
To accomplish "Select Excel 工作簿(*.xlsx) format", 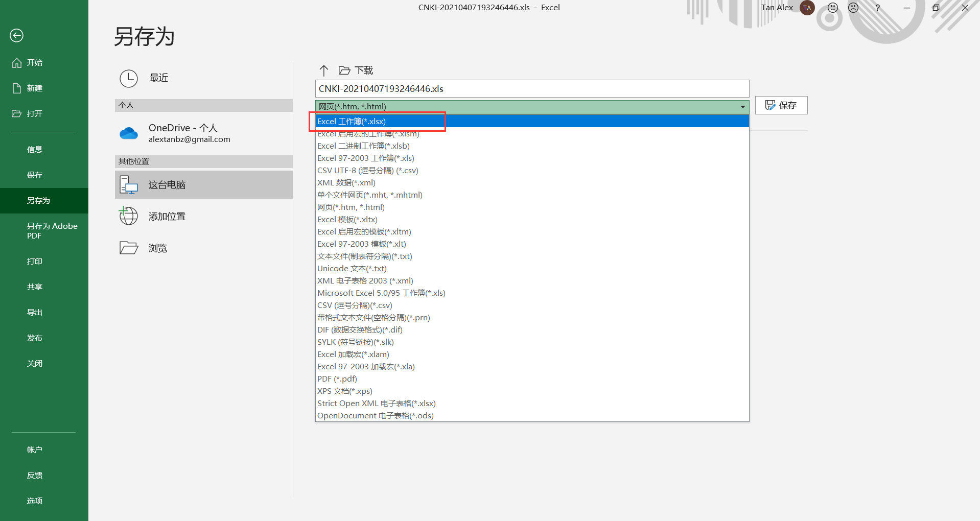I will point(532,121).
